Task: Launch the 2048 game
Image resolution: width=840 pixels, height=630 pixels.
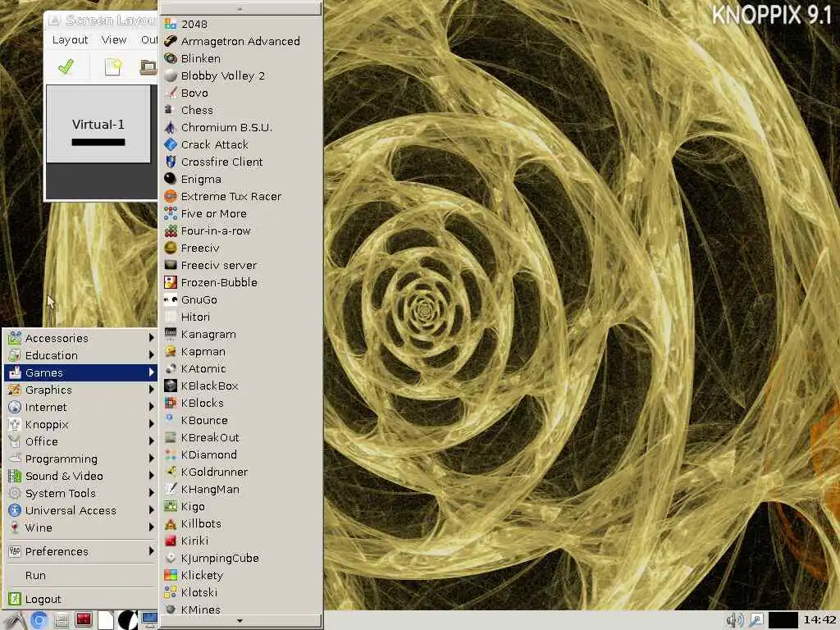Action: 241,24
